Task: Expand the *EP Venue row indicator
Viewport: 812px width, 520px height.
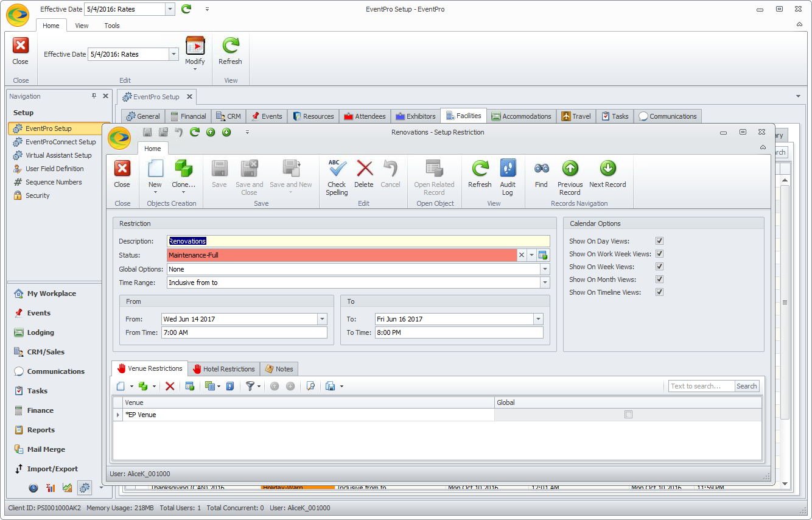Action: (118, 415)
